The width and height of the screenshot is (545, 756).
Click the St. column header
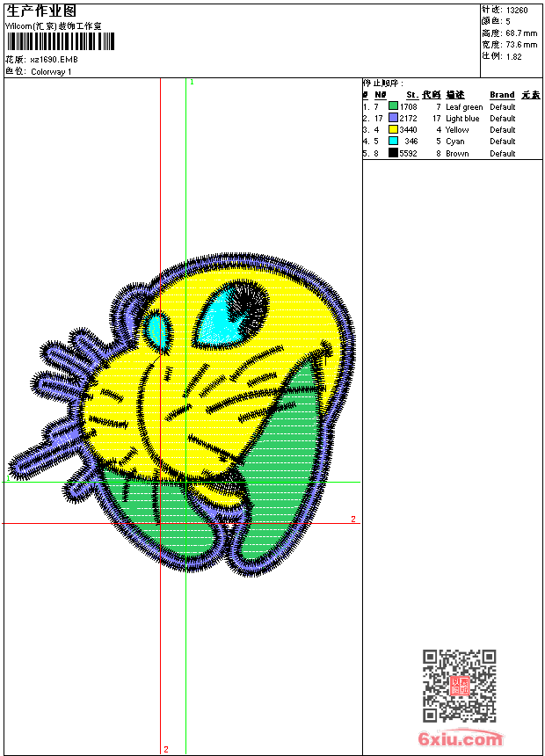[x=412, y=95]
